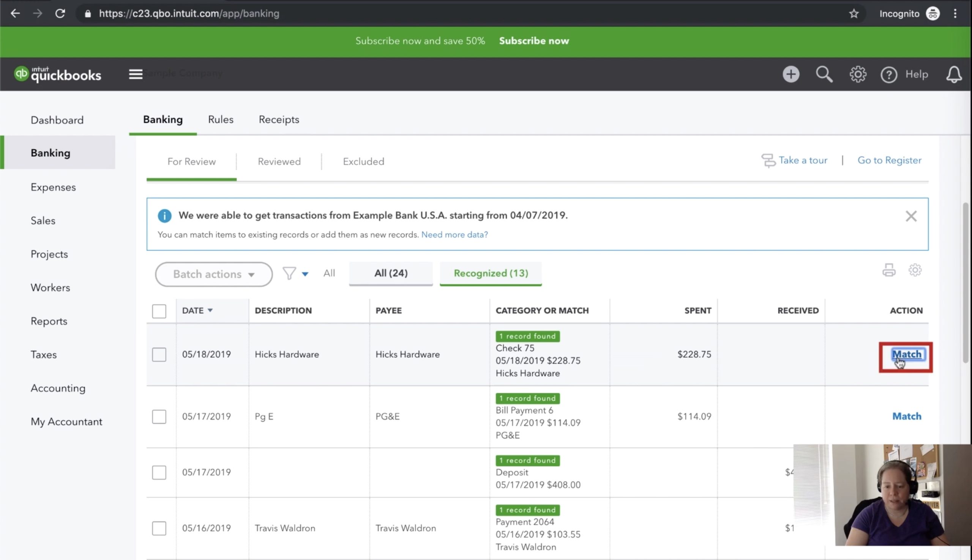Bookmark the page with the star icon
Screen dimensions: 972x560
click(x=854, y=14)
